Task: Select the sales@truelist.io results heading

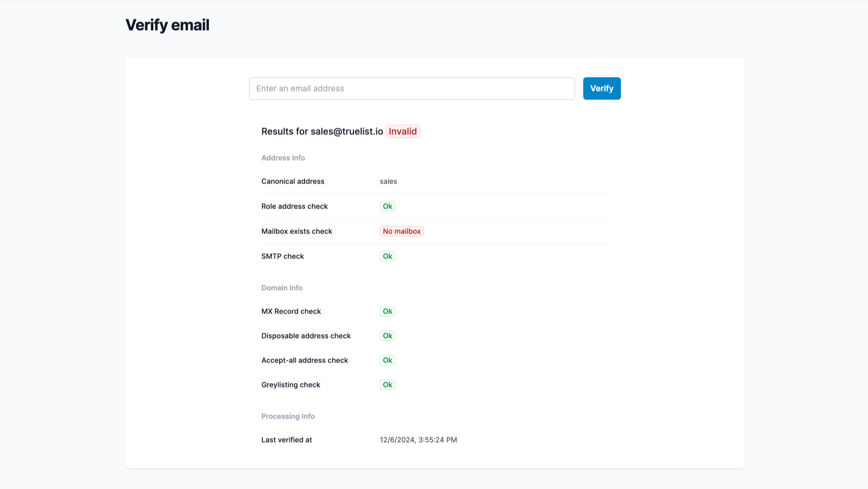Action: click(x=322, y=132)
